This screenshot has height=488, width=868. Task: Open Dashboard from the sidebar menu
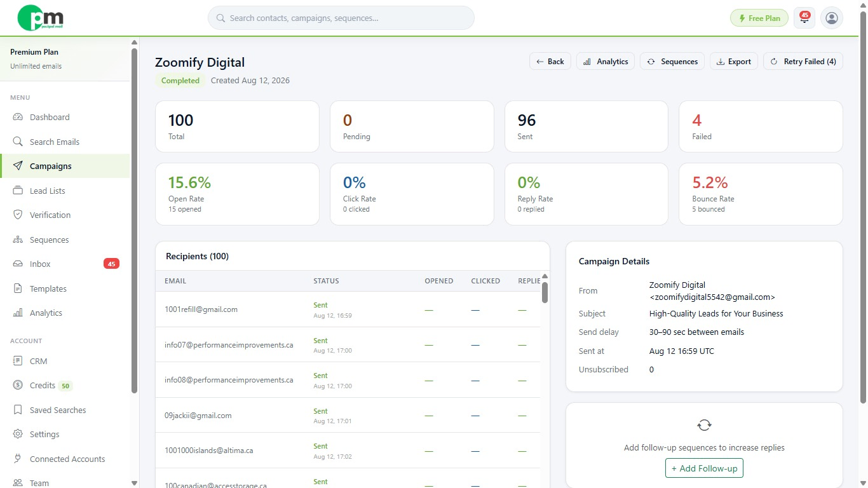65,118
